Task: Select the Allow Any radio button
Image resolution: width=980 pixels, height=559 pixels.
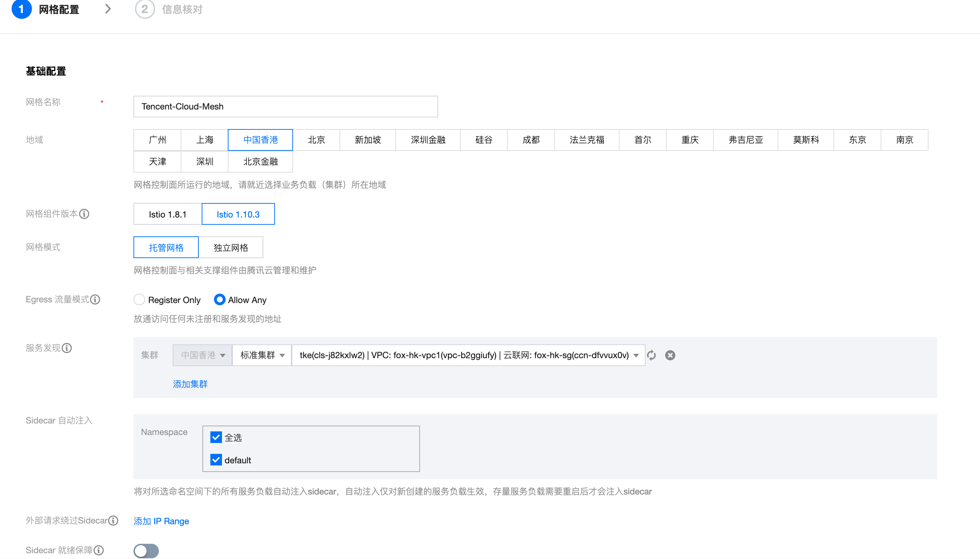Action: click(219, 299)
